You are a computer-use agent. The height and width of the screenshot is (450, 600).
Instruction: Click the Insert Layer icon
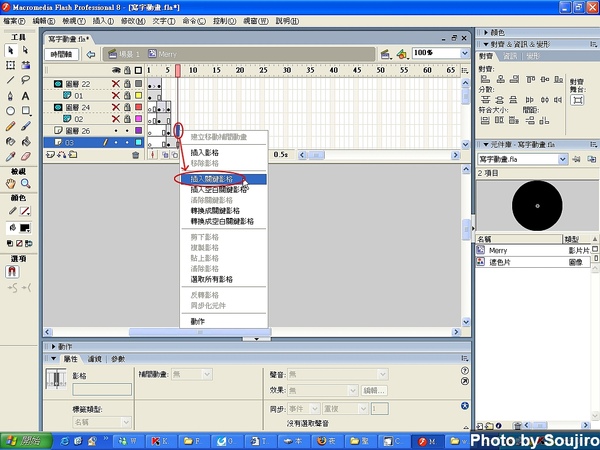(x=50, y=155)
